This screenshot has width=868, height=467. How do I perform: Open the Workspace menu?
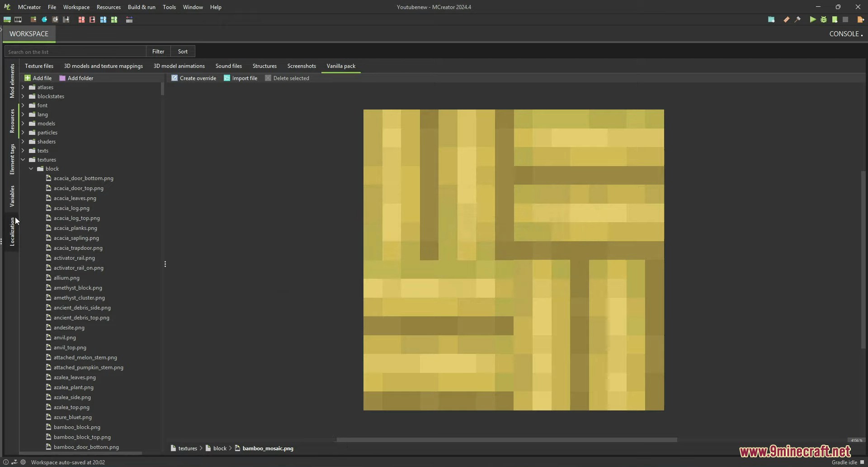pyautogui.click(x=76, y=7)
